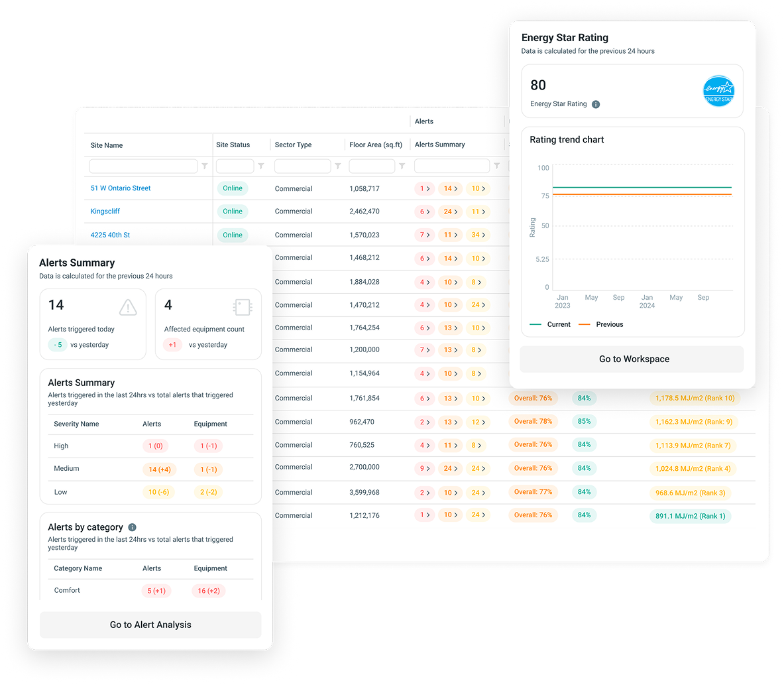Click Comfort equipment value '16 (+2)'
Image resolution: width=784 pixels, height=685 pixels.
tap(209, 591)
